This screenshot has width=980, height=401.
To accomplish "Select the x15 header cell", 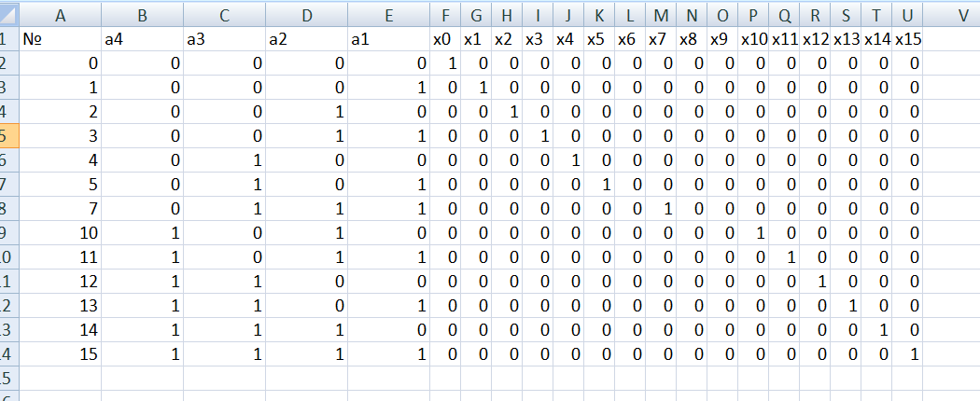I will [907, 39].
